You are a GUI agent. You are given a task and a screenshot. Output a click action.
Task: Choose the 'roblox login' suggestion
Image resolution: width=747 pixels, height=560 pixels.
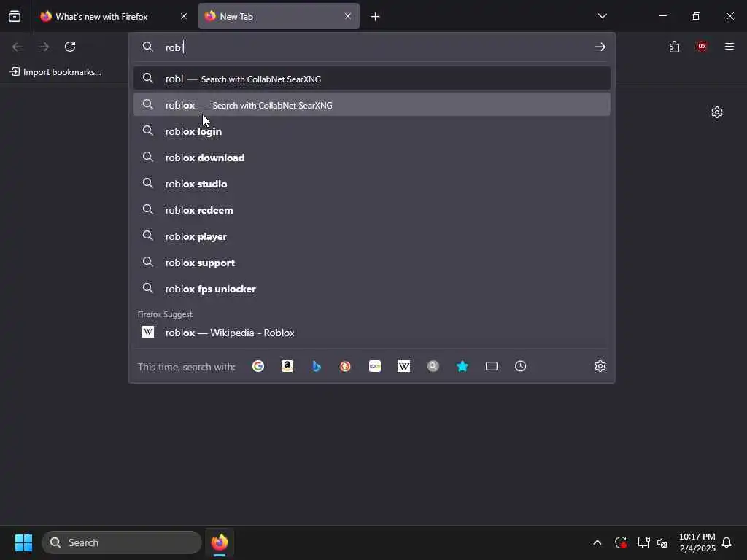(x=371, y=131)
